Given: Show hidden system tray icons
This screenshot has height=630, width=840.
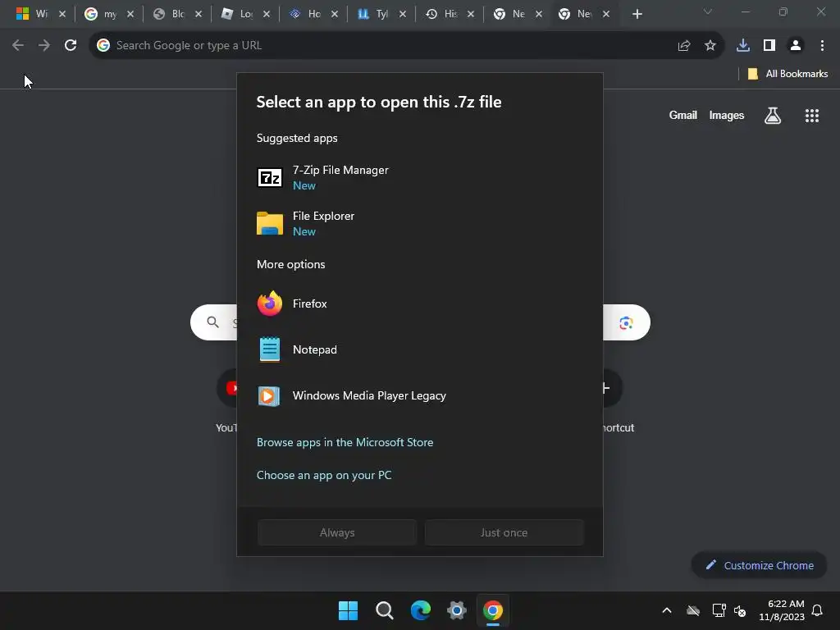Looking at the screenshot, I should tap(667, 610).
